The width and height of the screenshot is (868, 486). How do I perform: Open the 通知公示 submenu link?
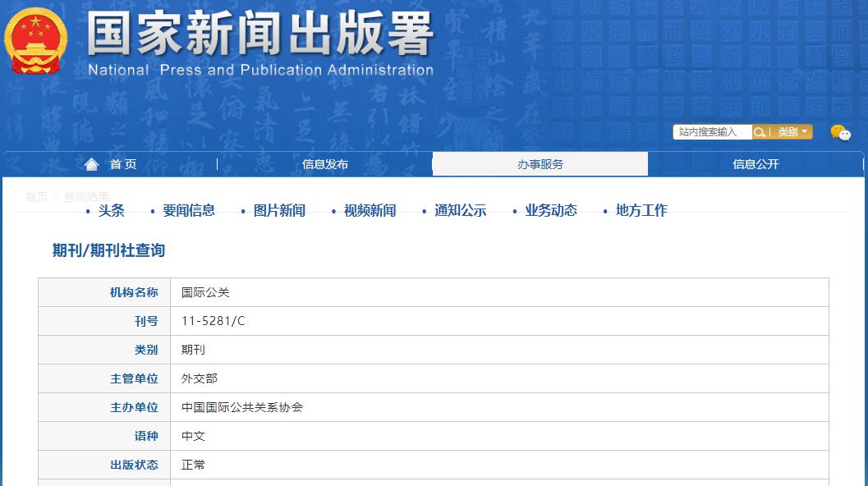[x=461, y=210]
